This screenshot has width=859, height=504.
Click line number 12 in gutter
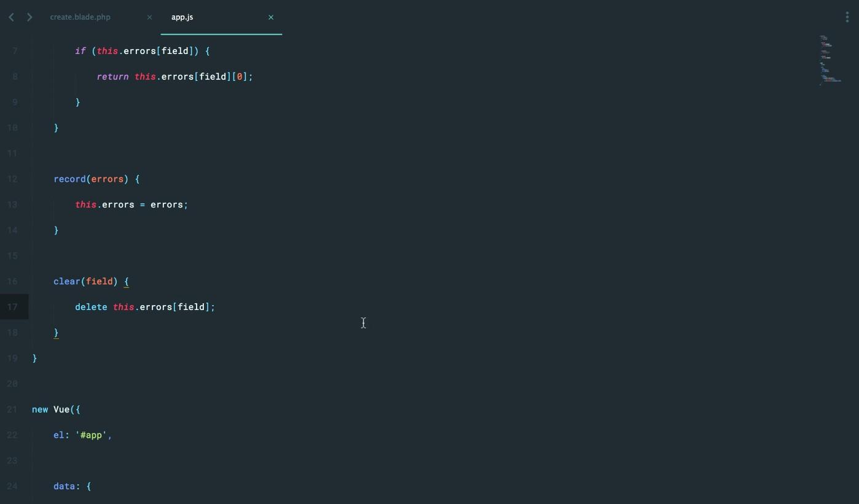(x=12, y=179)
